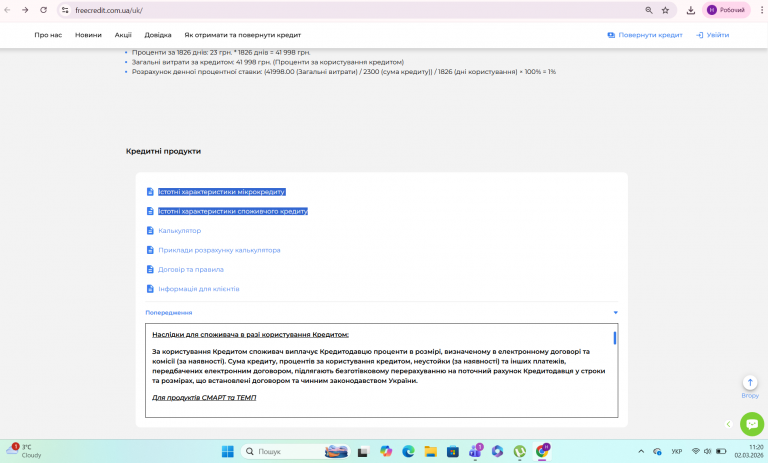Open Task View from the taskbar
Image resolution: width=768 pixels, height=463 pixels.
click(x=362, y=451)
